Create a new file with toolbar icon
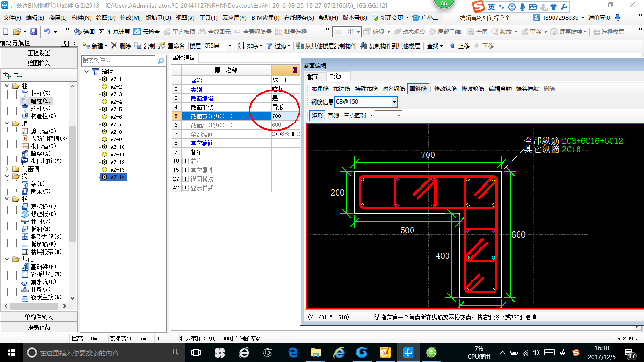The height and width of the screenshot is (362, 644). pyautogui.click(x=6, y=32)
